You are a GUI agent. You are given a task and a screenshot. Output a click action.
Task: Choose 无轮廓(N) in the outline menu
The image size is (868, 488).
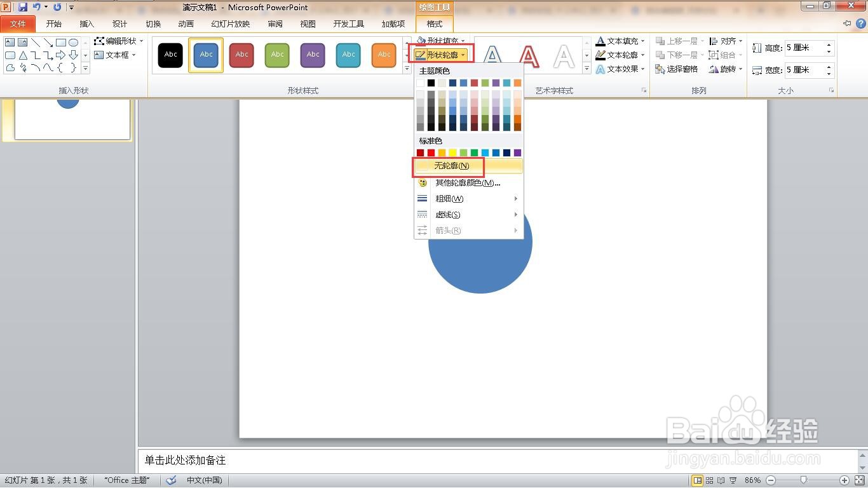[x=469, y=166]
